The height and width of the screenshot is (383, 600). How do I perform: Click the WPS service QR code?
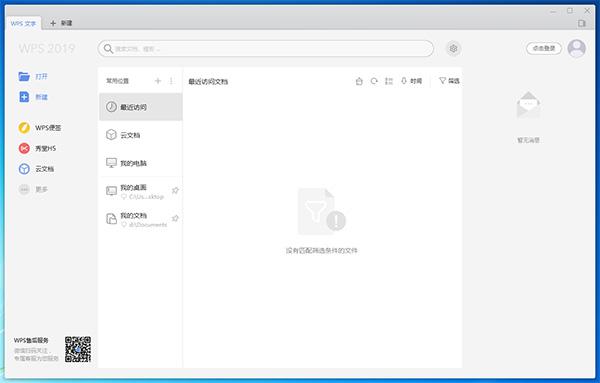coord(78,349)
